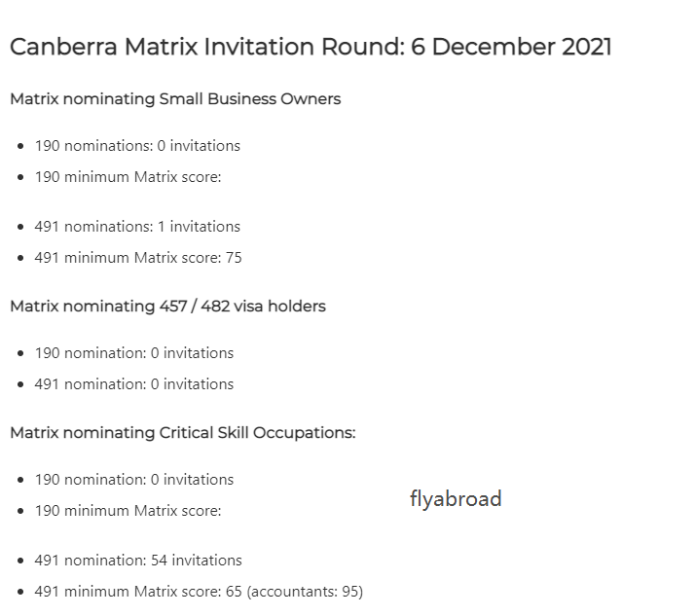695x616 pixels.
Task: Click the bullet before 491 nominations: 1 invitations
Action: coord(20,228)
